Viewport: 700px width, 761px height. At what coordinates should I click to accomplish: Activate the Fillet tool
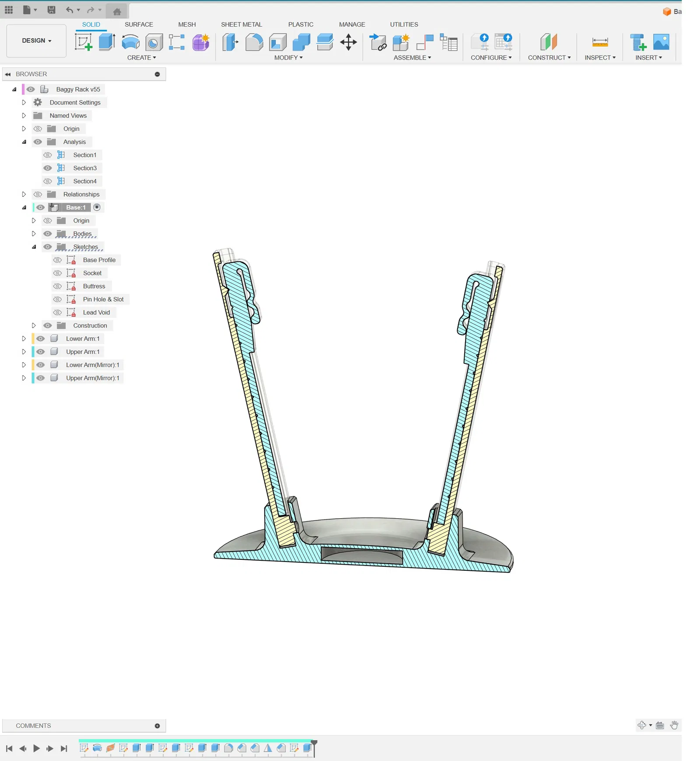[x=254, y=42]
